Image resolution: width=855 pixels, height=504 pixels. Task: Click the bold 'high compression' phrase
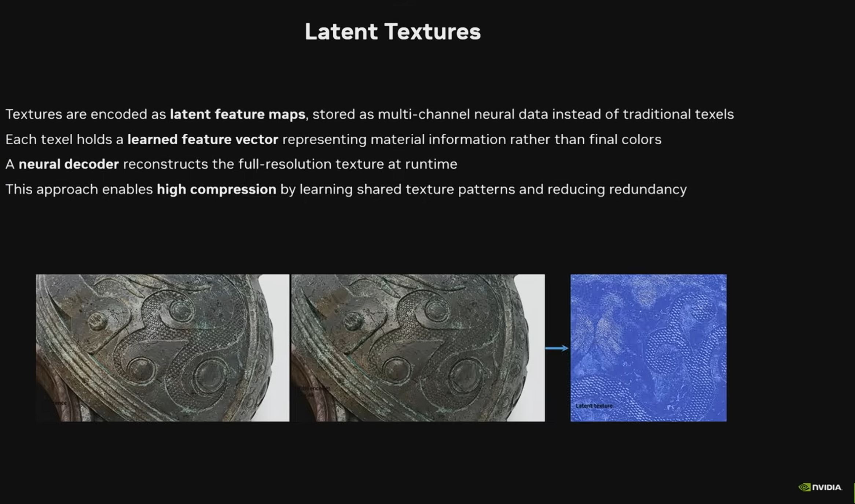pyautogui.click(x=216, y=189)
